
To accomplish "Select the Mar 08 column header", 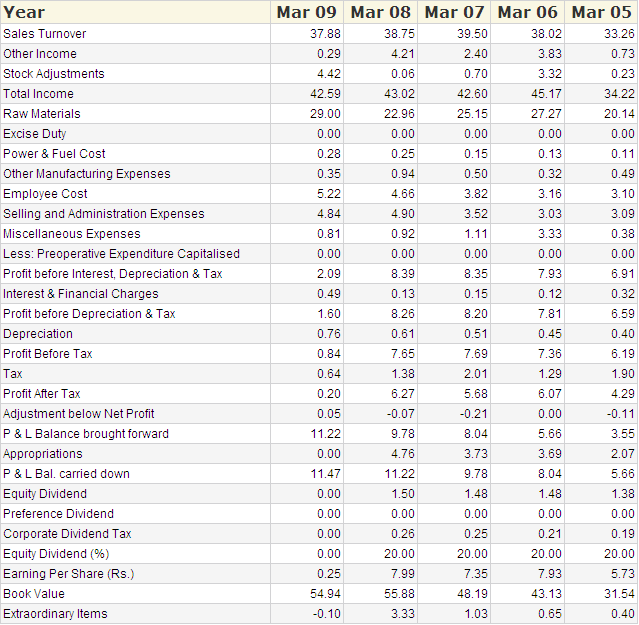I will [x=380, y=12].
